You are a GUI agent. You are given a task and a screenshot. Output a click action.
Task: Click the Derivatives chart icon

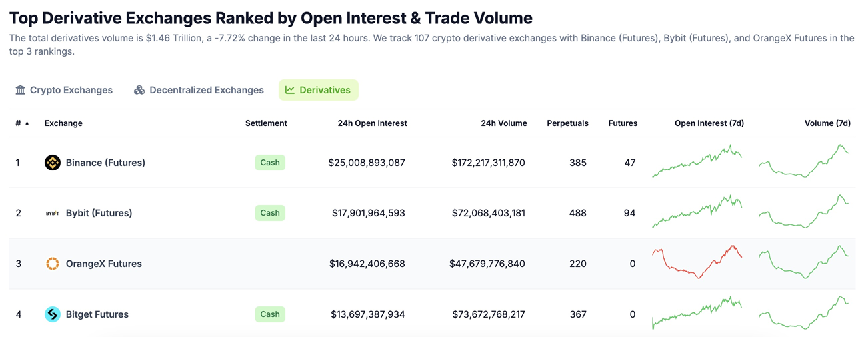[290, 90]
